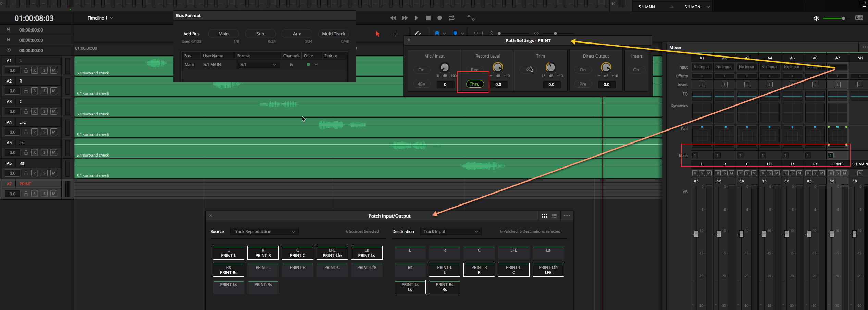The image size is (868, 310).
Task: Open the flag color dropdown arrow
Action: (x=444, y=34)
